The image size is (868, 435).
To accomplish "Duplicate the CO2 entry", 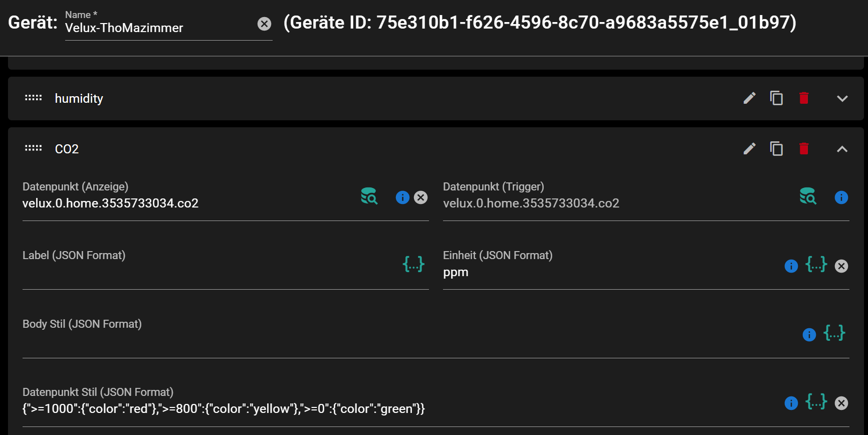I will (776, 148).
